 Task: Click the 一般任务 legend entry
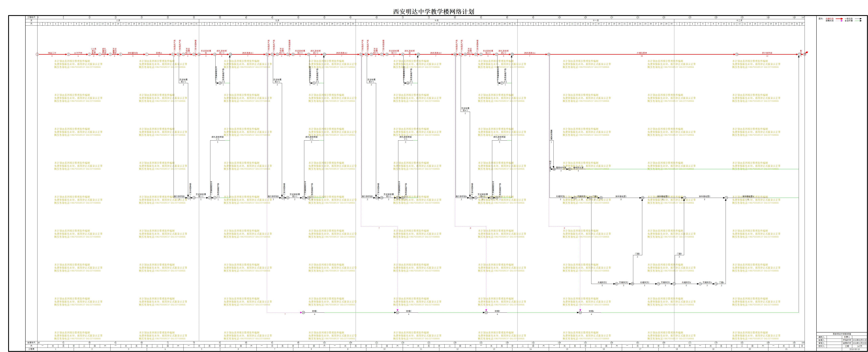point(849,18)
